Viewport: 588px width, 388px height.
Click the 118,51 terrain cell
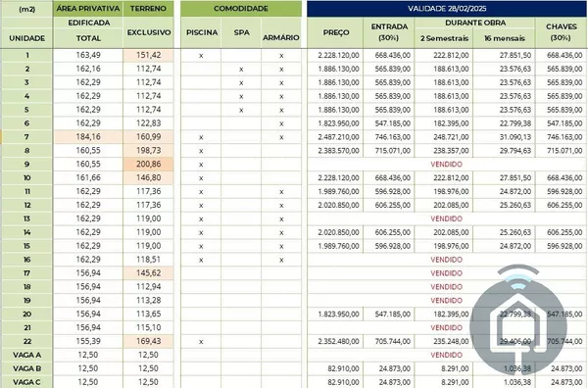click(149, 260)
